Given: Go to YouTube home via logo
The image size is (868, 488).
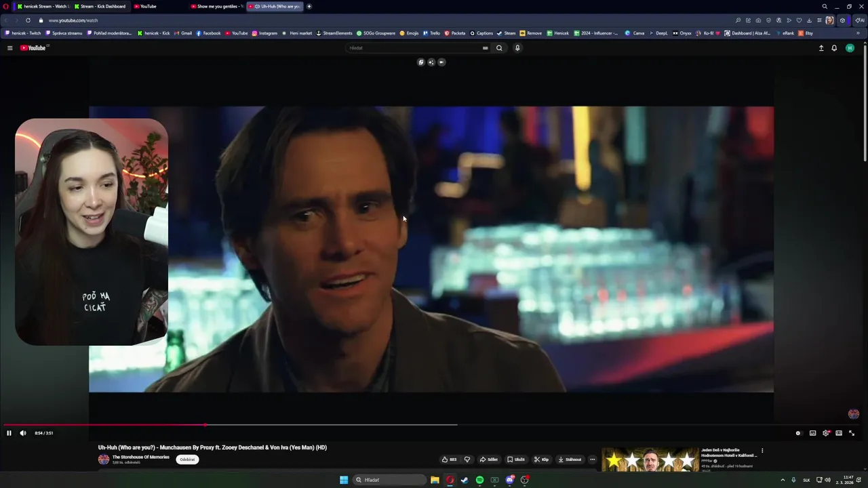Looking at the screenshot, I should click(x=33, y=48).
